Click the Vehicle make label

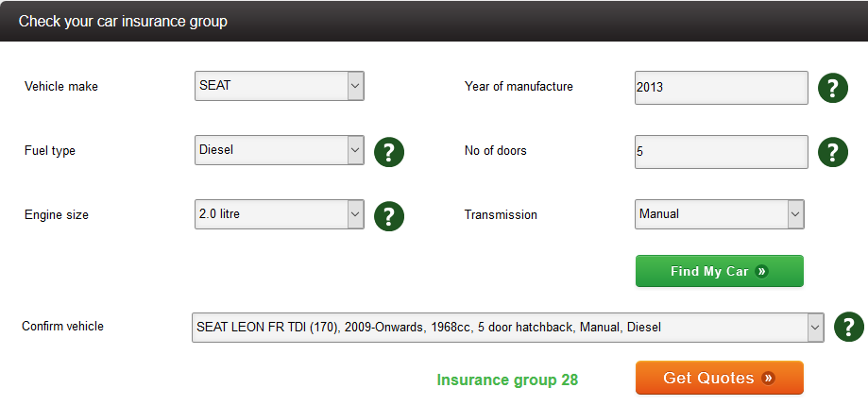click(x=60, y=87)
